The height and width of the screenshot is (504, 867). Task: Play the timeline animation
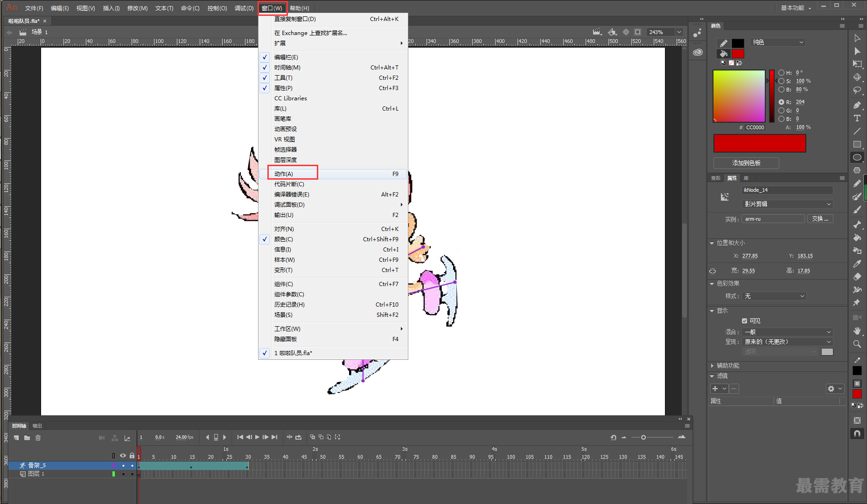click(x=257, y=437)
